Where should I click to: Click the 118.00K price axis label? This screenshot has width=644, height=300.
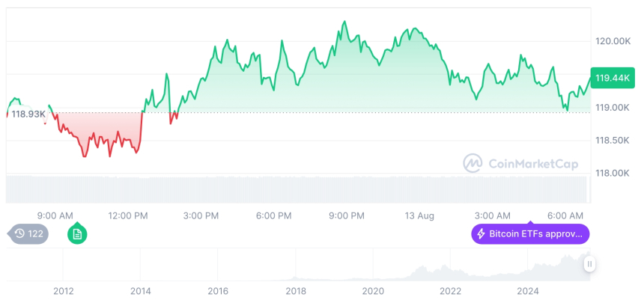tap(612, 174)
